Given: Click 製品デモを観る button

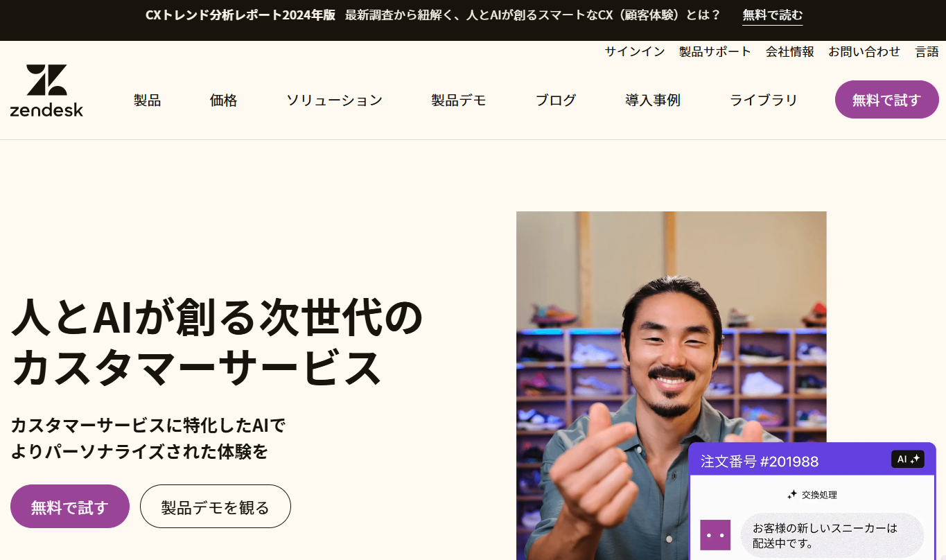Looking at the screenshot, I should 216,507.
